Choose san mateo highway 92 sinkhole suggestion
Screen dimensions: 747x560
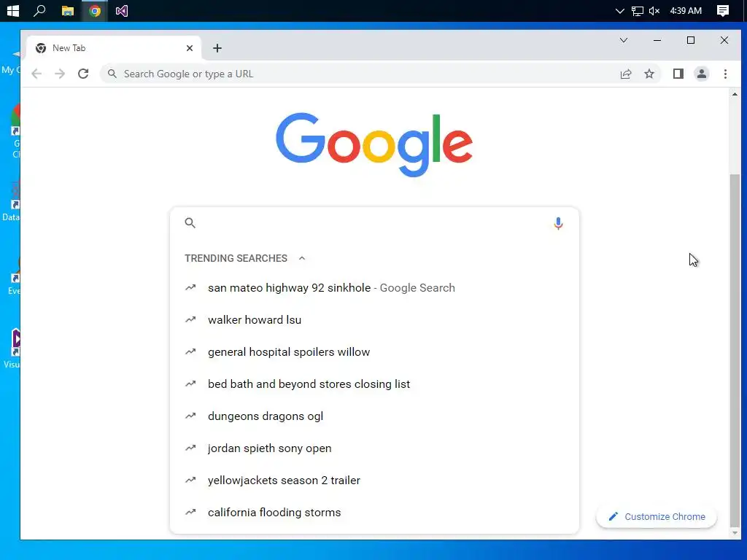coord(374,288)
